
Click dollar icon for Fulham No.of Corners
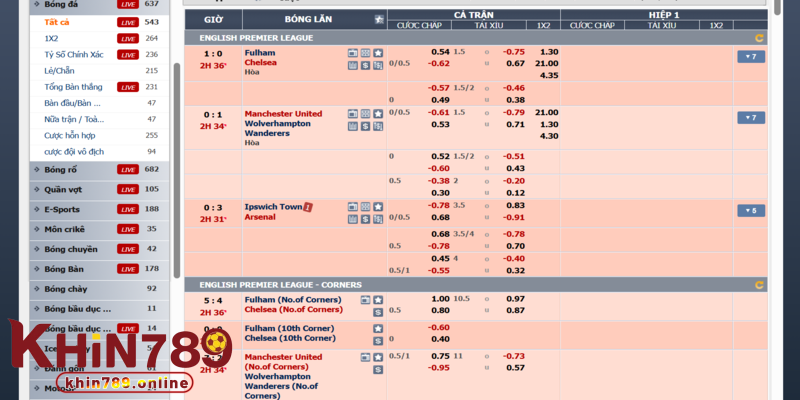coord(378,312)
